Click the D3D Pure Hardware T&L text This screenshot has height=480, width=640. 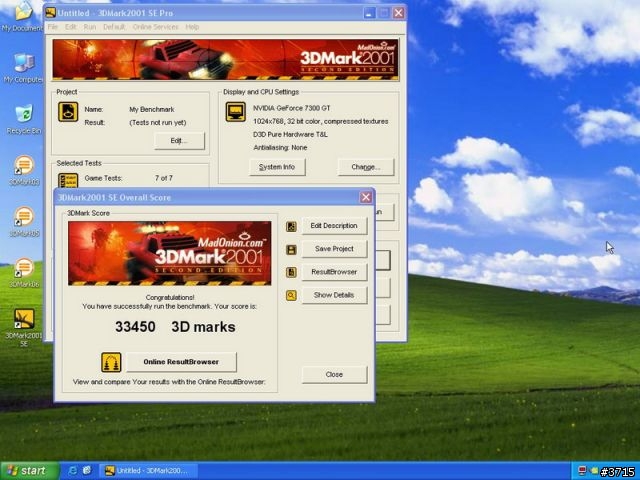click(x=290, y=134)
